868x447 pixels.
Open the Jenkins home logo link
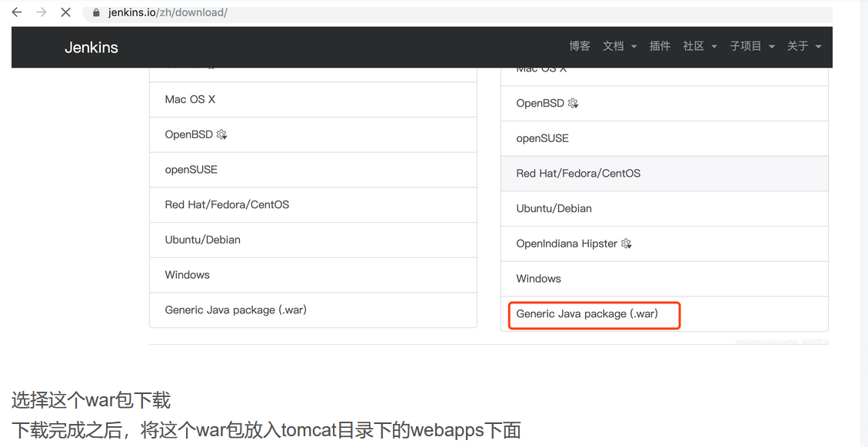91,47
